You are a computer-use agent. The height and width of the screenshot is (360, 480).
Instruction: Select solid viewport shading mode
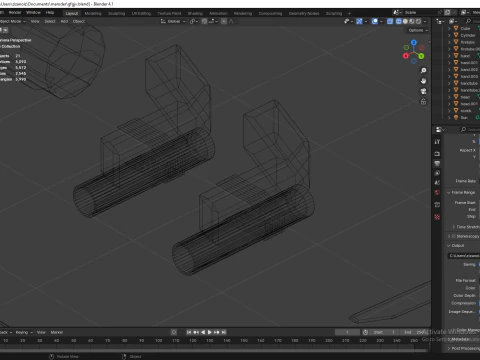[x=405, y=21]
